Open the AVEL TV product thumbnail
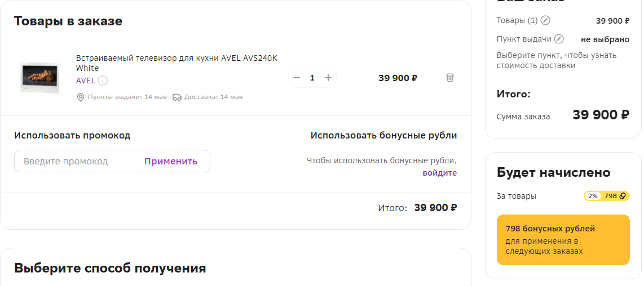This screenshot has height=286, width=644. pyautogui.click(x=39, y=78)
